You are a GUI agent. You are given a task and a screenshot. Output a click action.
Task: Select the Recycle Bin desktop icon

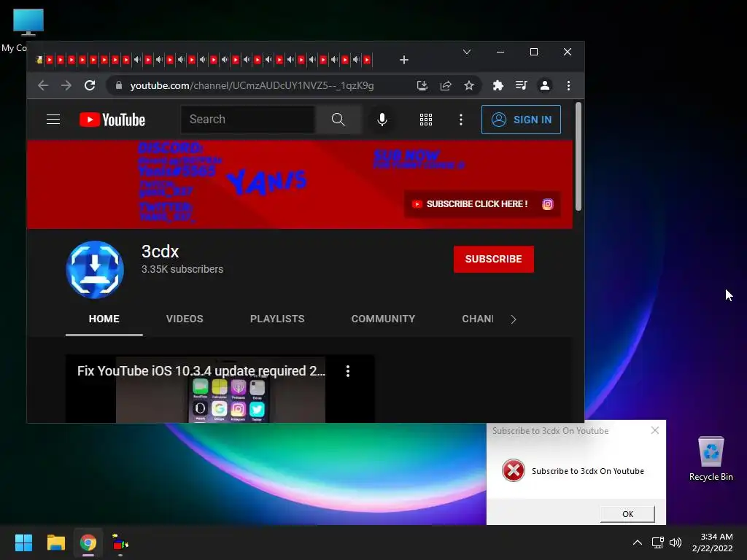[x=711, y=459]
